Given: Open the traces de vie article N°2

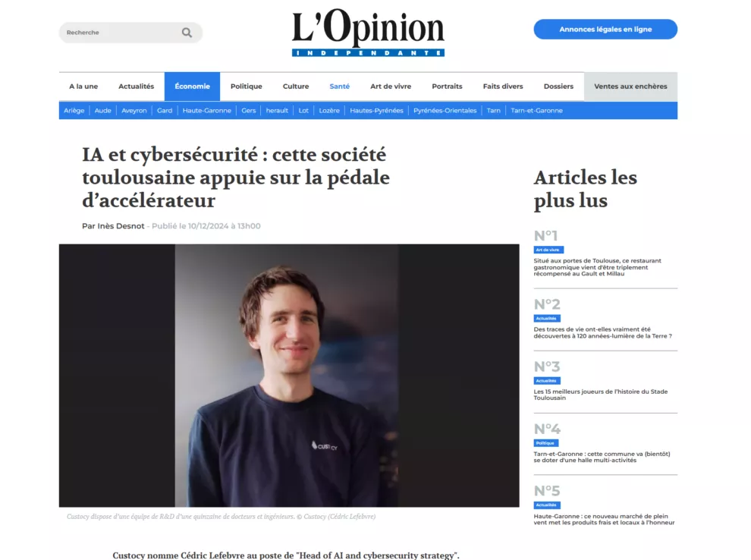Looking at the screenshot, I should (x=602, y=332).
